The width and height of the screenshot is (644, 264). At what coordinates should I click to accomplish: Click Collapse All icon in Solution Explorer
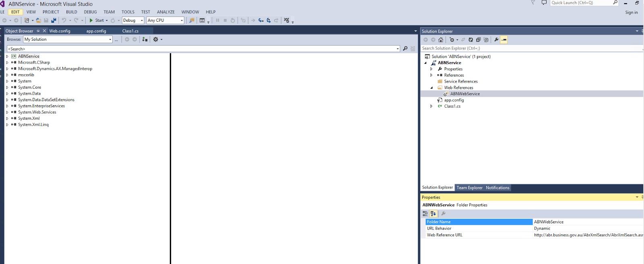coord(478,40)
